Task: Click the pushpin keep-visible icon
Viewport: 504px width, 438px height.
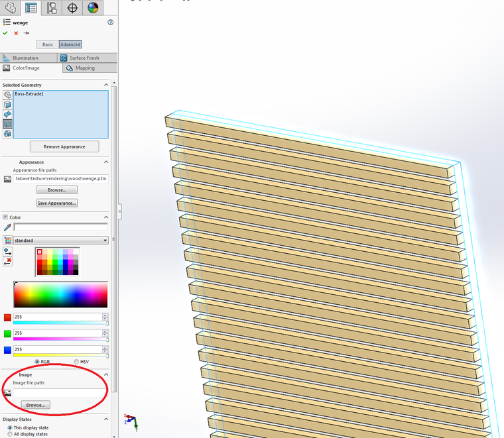Action: [27, 32]
